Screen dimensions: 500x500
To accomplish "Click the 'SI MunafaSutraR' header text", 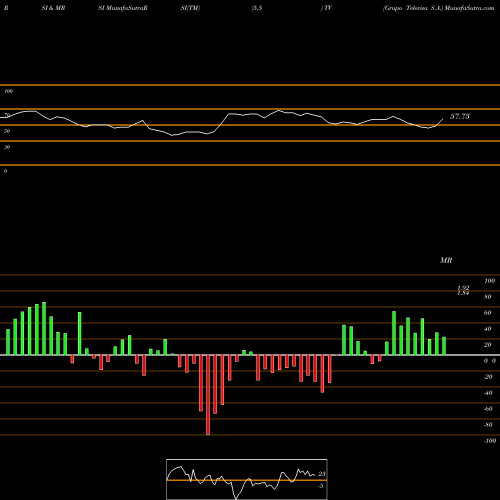I will tap(123, 8).
